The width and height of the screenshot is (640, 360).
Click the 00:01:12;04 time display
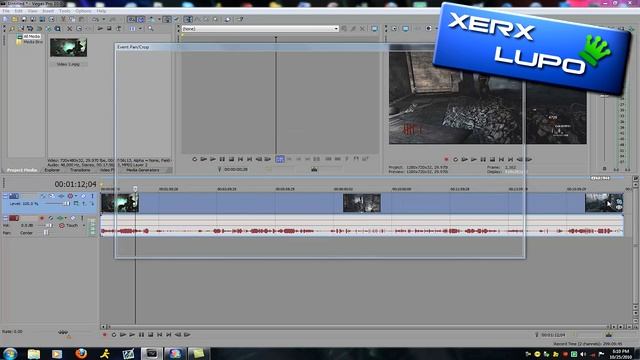click(x=76, y=184)
